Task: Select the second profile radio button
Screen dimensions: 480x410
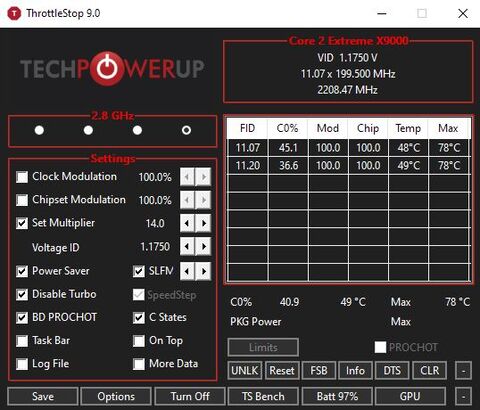Action: tap(88, 130)
